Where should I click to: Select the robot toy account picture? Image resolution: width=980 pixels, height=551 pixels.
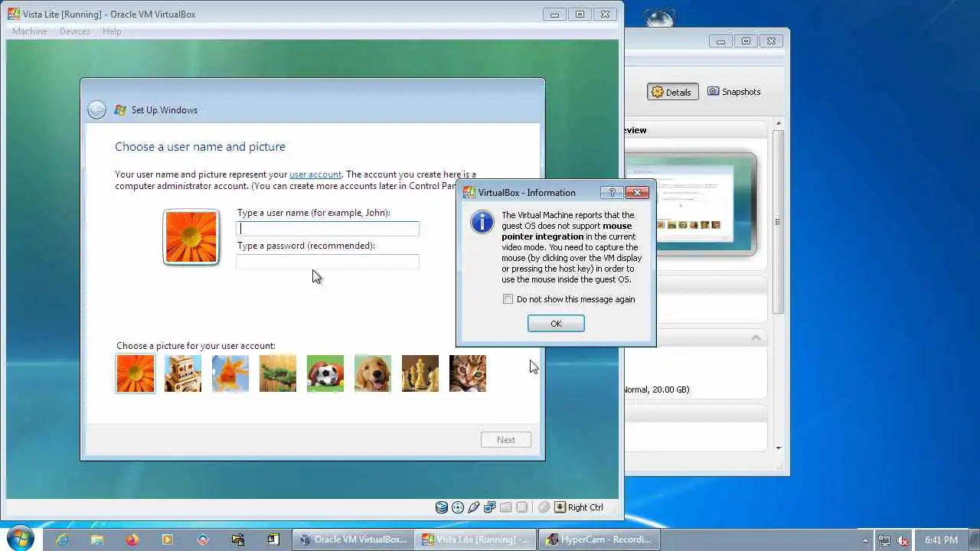coord(183,373)
